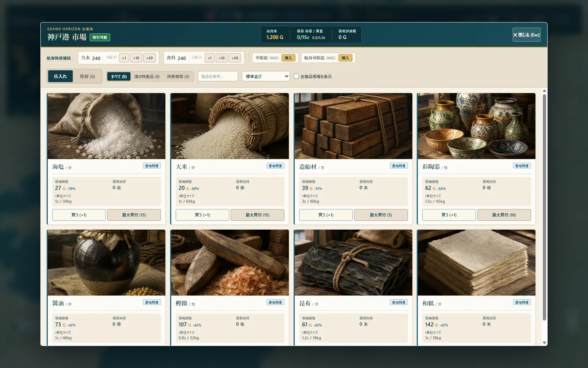588x368 pixels.
Task: Focus the 商品を検索 search field
Action: coord(218,76)
